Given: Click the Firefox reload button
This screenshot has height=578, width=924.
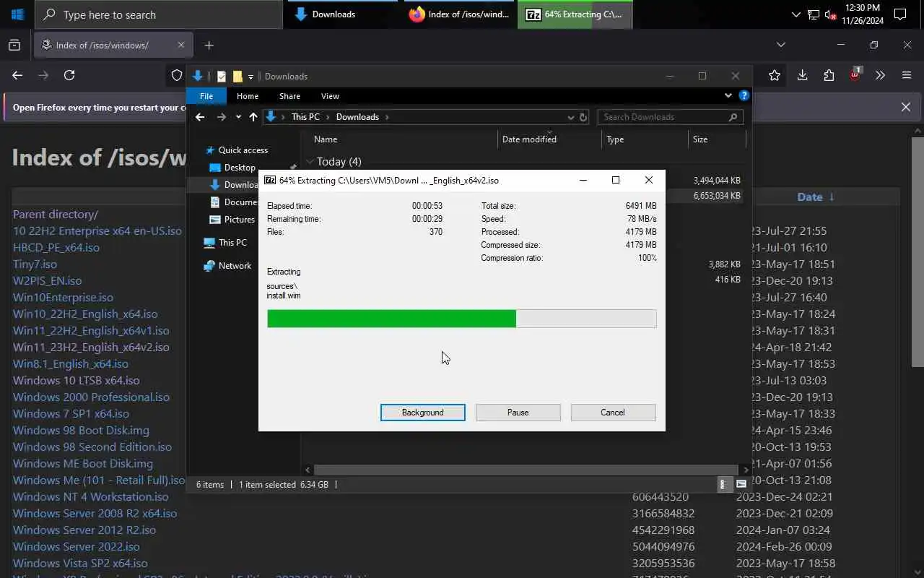Looking at the screenshot, I should (x=69, y=75).
